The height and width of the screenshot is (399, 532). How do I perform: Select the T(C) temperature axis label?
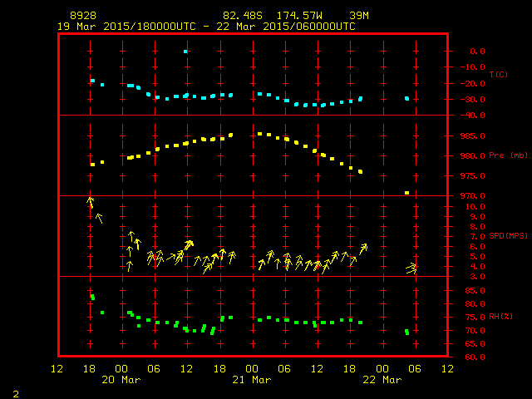click(x=498, y=75)
